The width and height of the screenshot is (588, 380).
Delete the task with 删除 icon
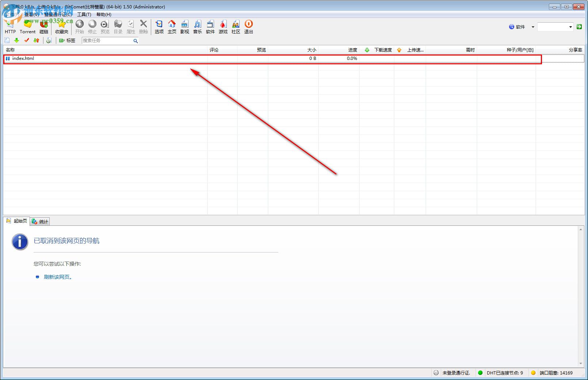click(x=144, y=27)
